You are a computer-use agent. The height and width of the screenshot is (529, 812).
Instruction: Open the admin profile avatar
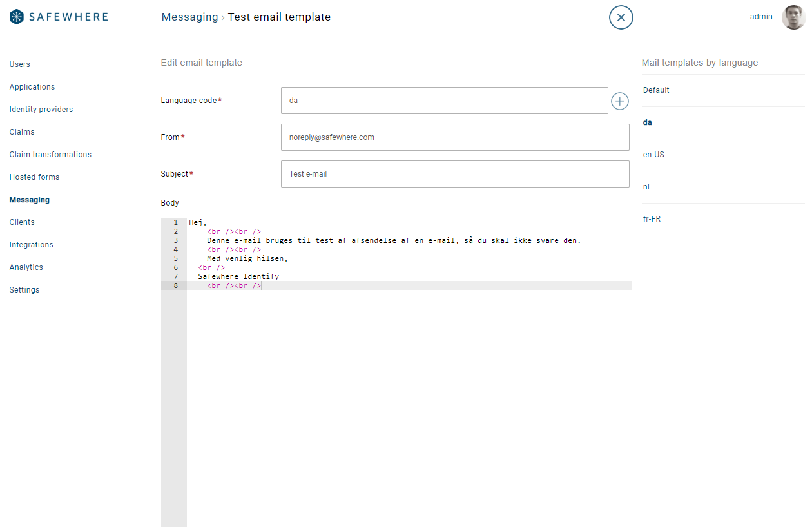793,17
